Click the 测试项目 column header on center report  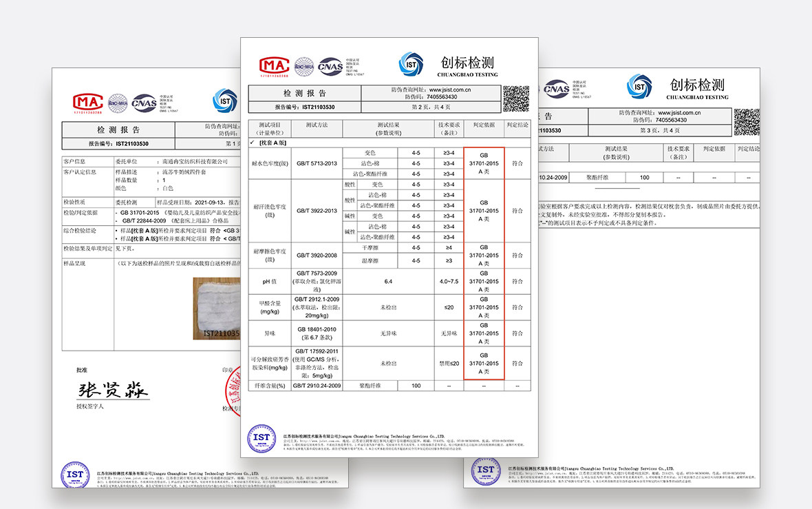(269, 129)
